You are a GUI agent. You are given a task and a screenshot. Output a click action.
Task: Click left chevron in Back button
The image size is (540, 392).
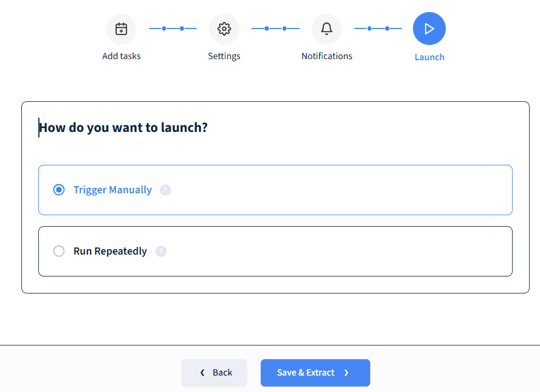click(x=202, y=373)
